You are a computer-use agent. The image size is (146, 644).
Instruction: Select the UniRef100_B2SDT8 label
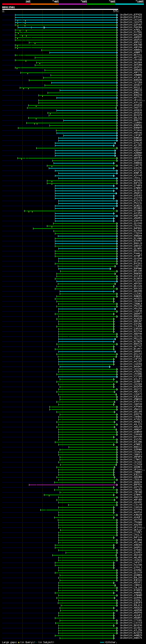(x=131, y=633)
